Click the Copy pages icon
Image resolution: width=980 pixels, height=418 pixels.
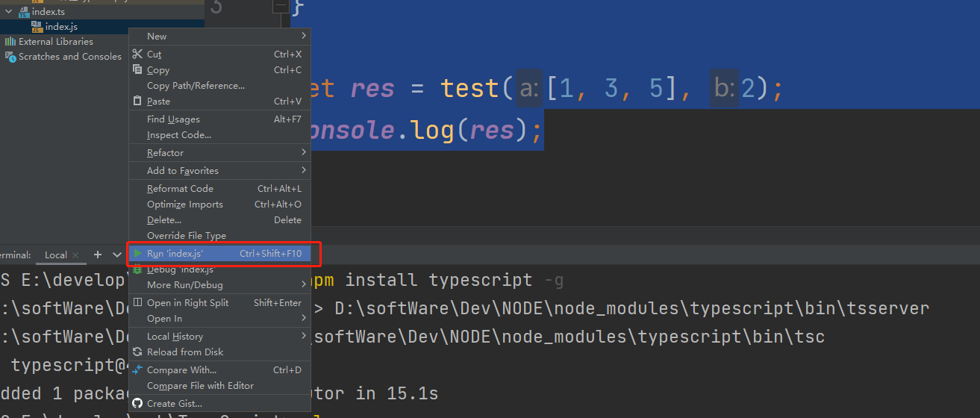(137, 69)
